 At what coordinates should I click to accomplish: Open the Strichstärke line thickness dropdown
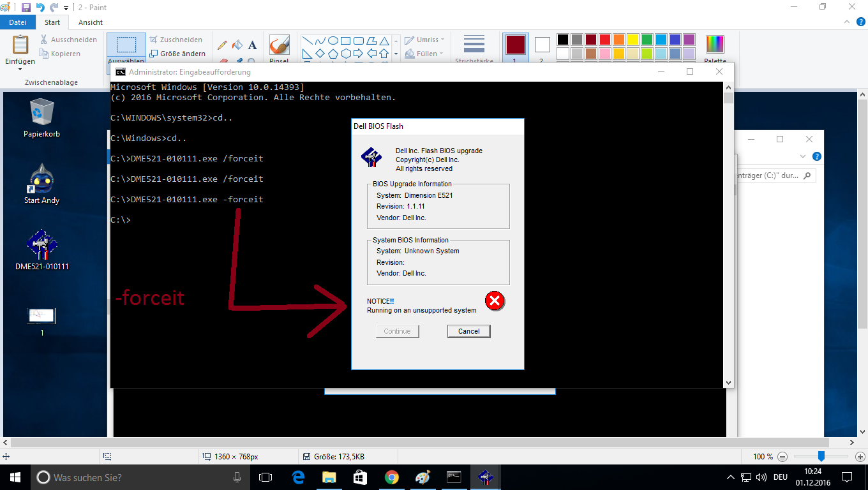click(474, 50)
